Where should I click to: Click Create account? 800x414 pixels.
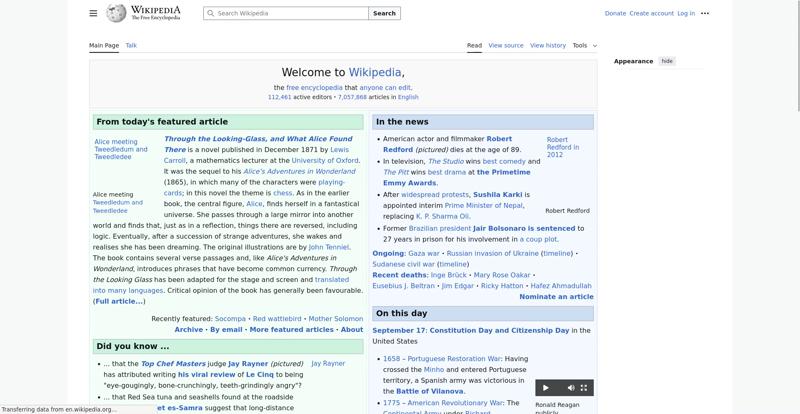click(652, 13)
